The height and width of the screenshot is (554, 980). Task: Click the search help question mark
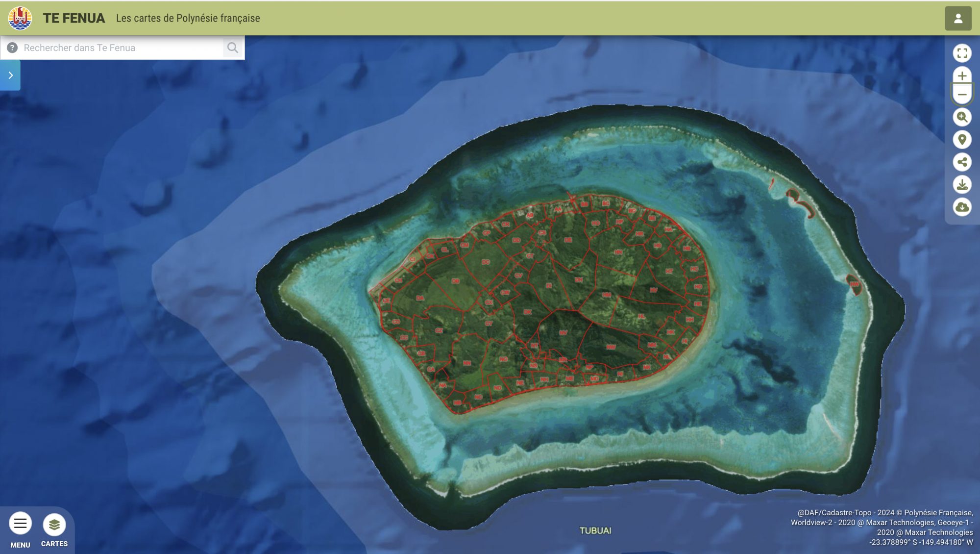click(12, 48)
